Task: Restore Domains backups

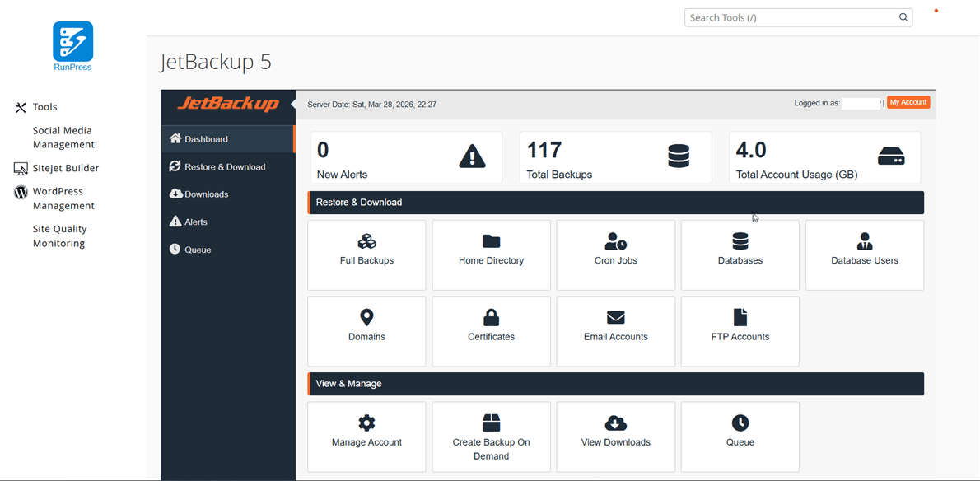Action: pyautogui.click(x=366, y=331)
